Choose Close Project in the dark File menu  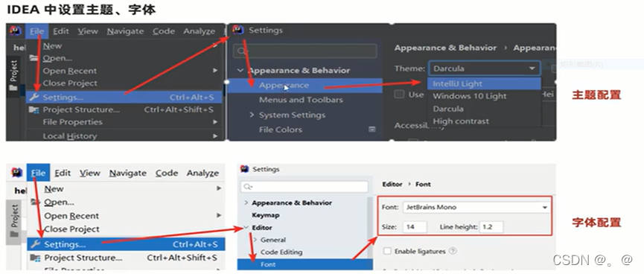[70, 83]
